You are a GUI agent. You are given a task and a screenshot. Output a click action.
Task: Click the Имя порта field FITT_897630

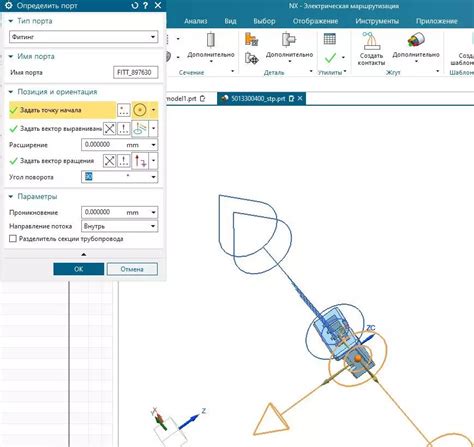135,72
